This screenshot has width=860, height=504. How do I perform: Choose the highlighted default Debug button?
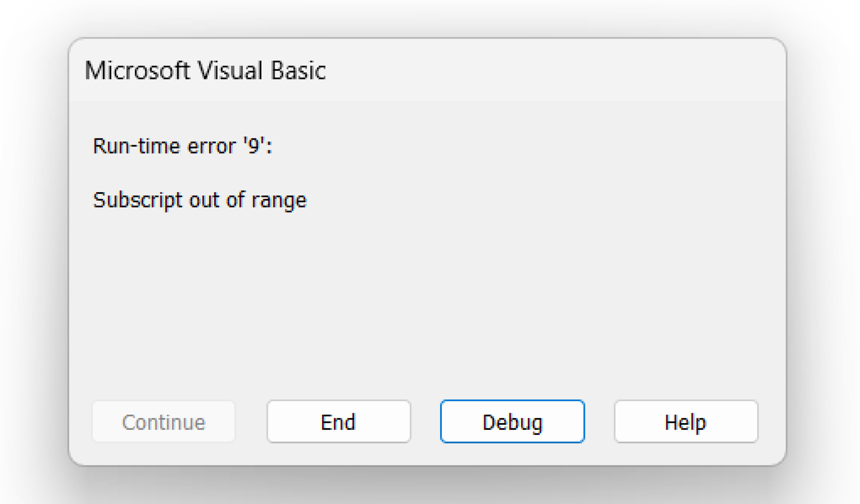(x=512, y=422)
